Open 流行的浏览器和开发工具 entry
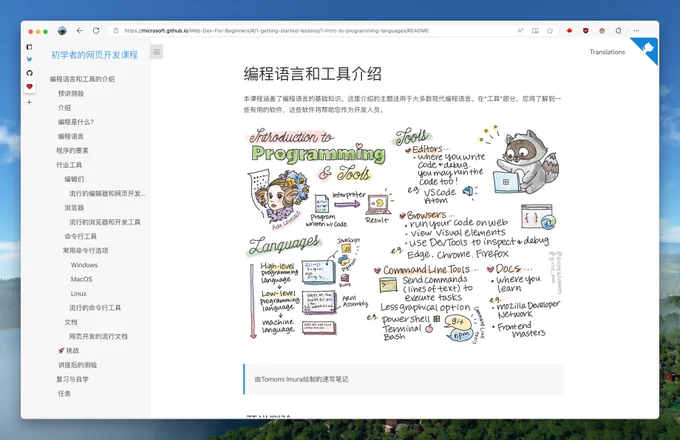The width and height of the screenshot is (680, 440). tap(105, 222)
